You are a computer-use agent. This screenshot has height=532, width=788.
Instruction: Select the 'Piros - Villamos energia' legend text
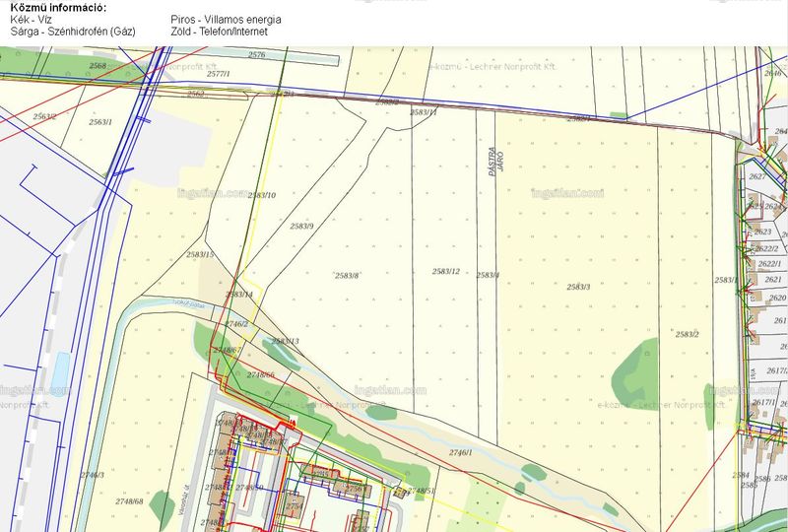226,20
